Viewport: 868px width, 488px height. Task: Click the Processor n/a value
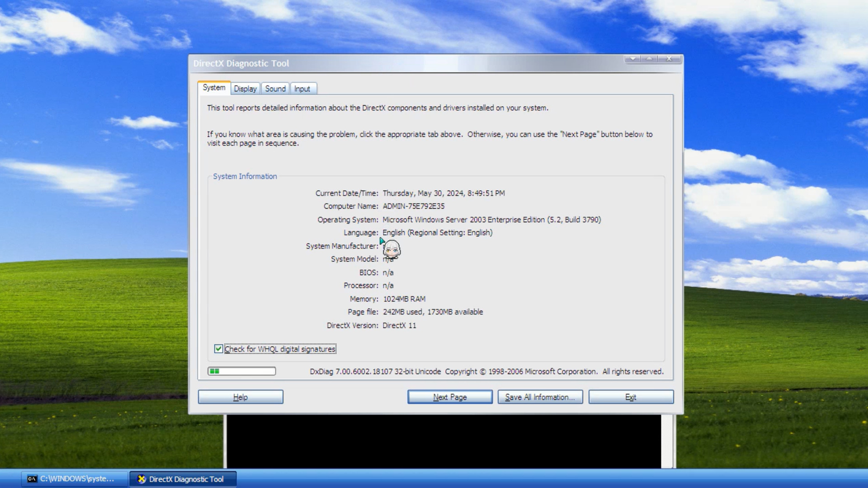click(388, 286)
